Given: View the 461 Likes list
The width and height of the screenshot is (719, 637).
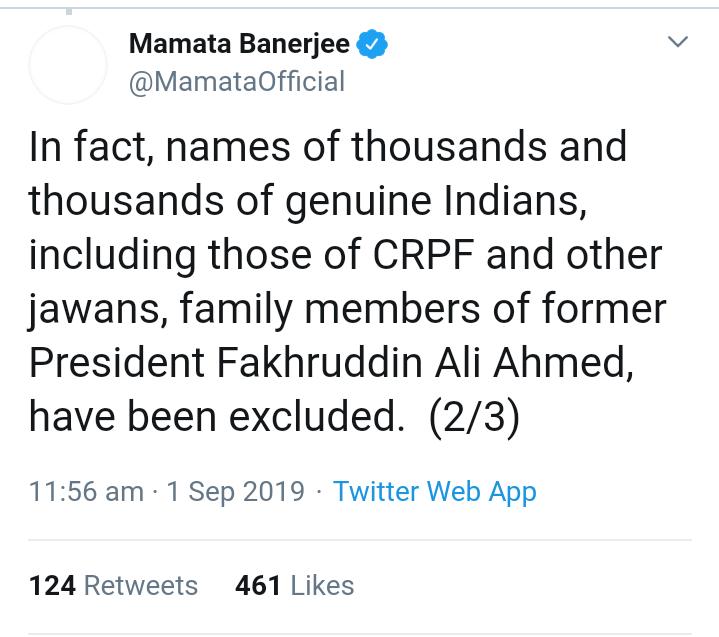Looking at the screenshot, I should click(294, 586).
